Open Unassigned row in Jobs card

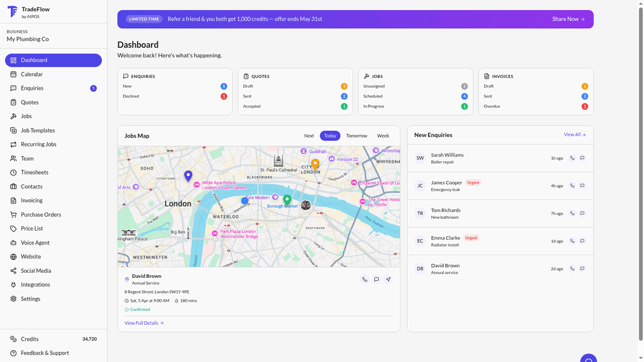(x=415, y=86)
